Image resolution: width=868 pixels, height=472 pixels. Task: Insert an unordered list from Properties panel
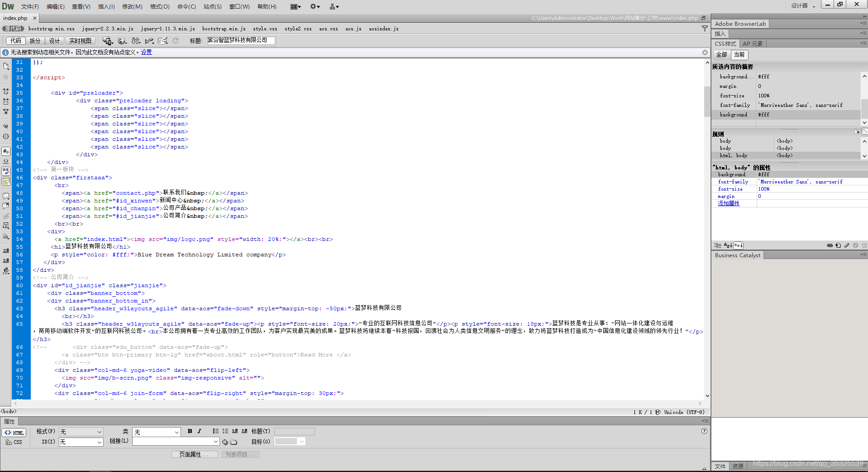tap(216, 431)
